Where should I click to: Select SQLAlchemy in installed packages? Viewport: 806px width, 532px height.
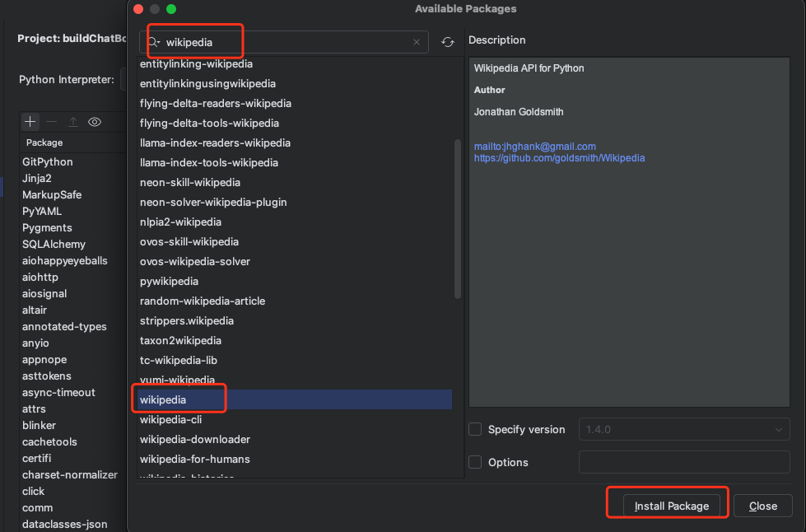coord(54,244)
